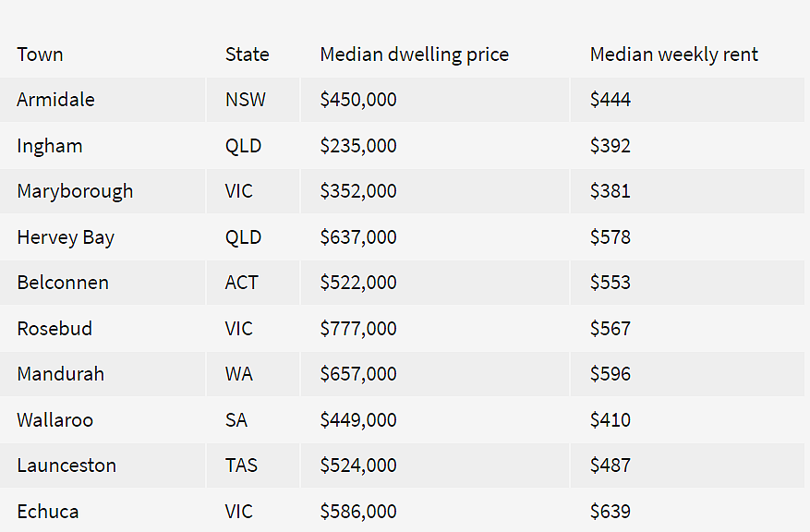810x532 pixels.
Task: Click the Armidale town cell
Action: [x=55, y=100]
